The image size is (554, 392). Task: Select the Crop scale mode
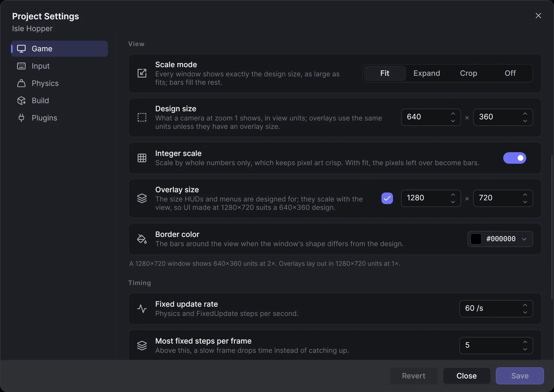coord(469,73)
